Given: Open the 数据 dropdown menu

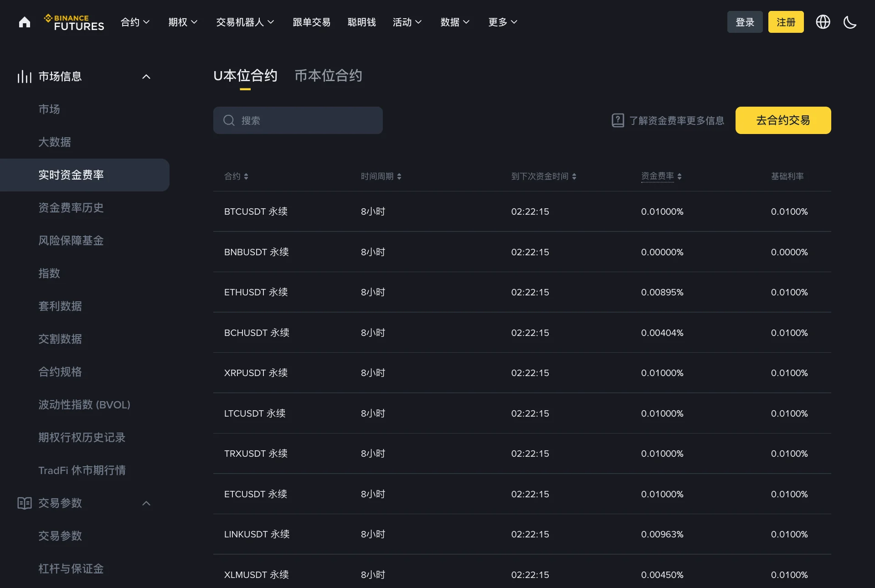Looking at the screenshot, I should click(455, 22).
